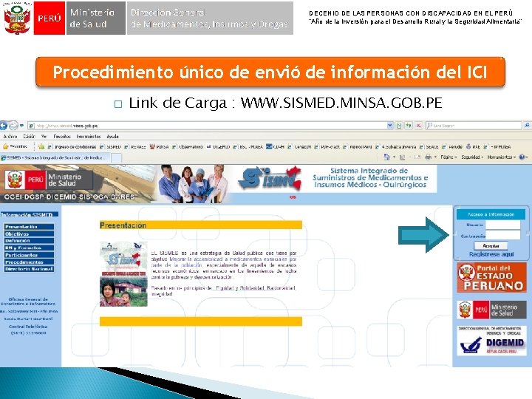Viewport: 532px width, 399px height.
Task: Open the SISMED favorites bar bookmark
Action: (111, 147)
